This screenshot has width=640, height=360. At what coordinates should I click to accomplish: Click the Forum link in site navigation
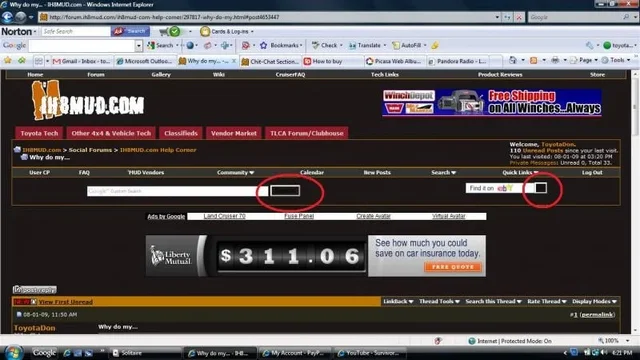click(x=96, y=75)
